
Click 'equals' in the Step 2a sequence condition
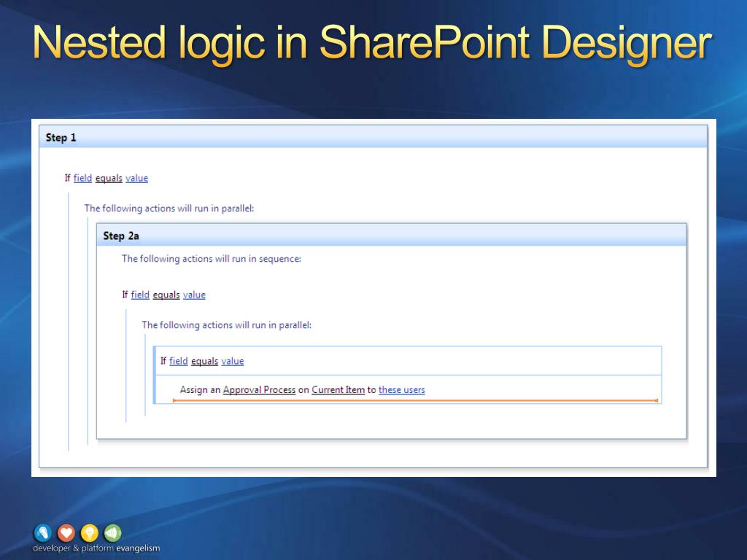tap(166, 295)
